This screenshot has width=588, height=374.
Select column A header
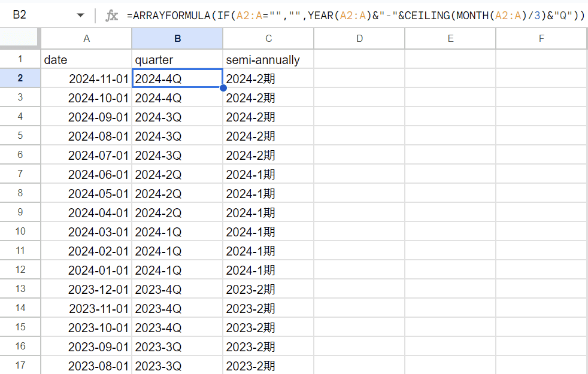pos(86,38)
